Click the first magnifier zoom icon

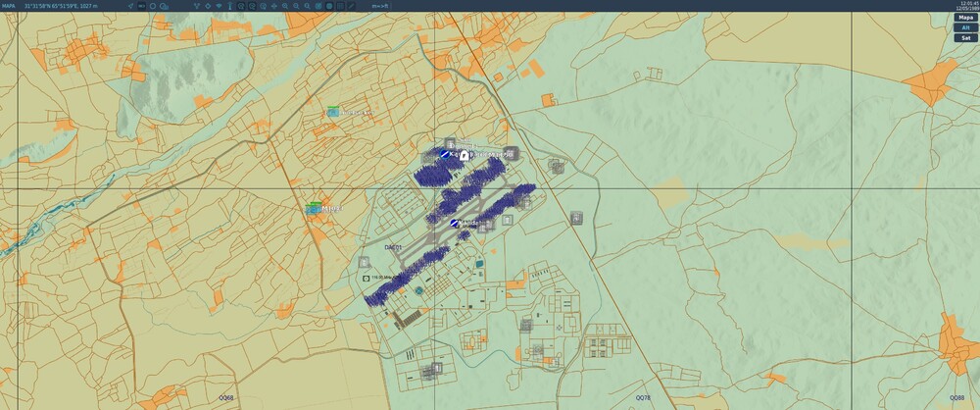point(285,6)
